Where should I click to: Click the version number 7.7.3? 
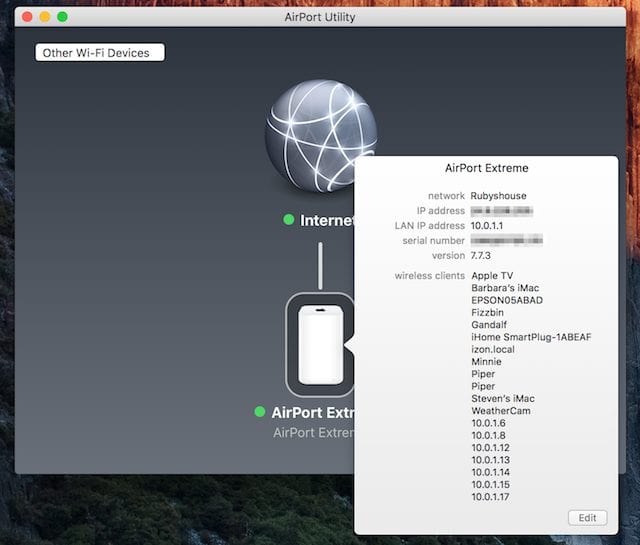(482, 255)
